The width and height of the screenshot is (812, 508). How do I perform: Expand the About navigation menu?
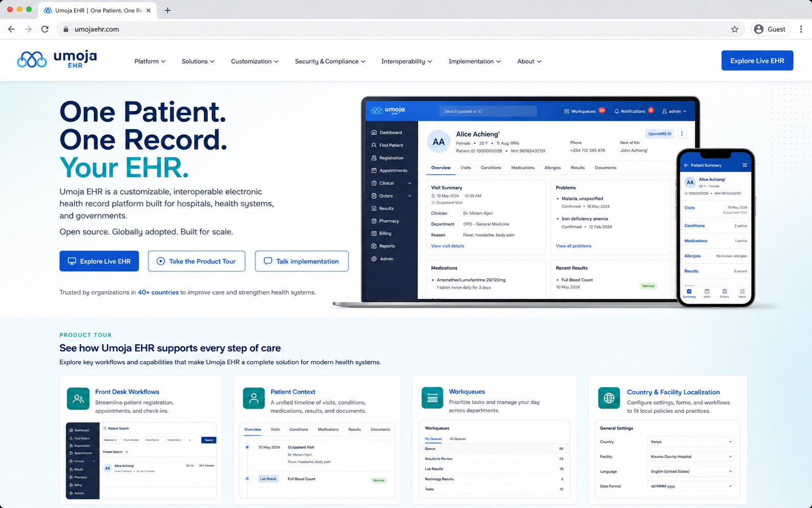(x=529, y=61)
